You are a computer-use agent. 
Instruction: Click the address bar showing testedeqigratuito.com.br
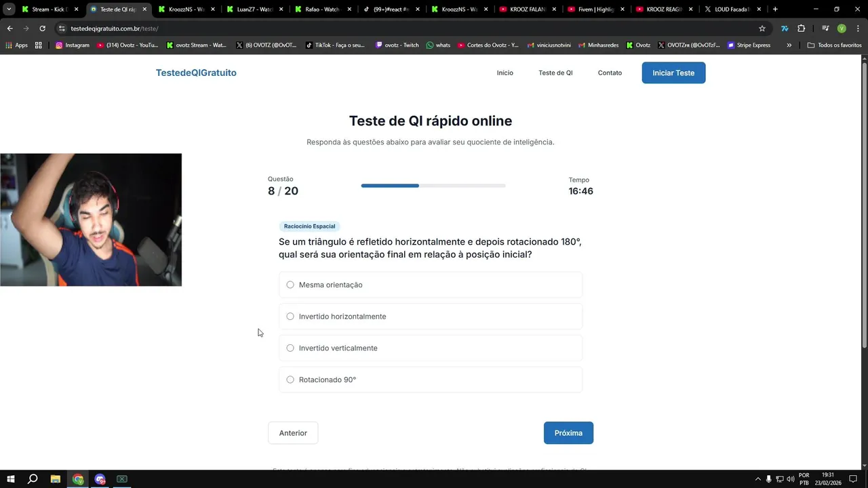tap(407, 28)
